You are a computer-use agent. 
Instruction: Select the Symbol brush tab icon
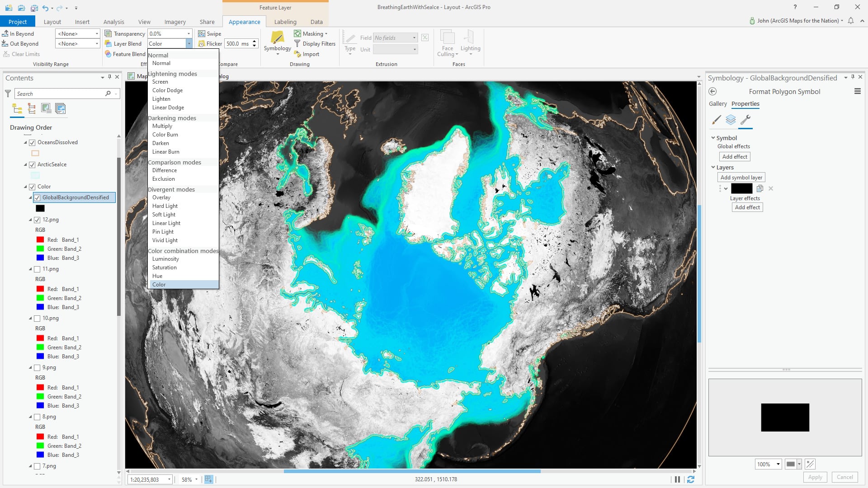pyautogui.click(x=717, y=120)
